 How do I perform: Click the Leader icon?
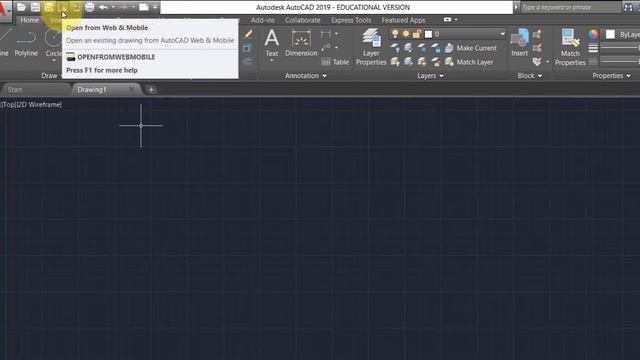[x=326, y=48]
